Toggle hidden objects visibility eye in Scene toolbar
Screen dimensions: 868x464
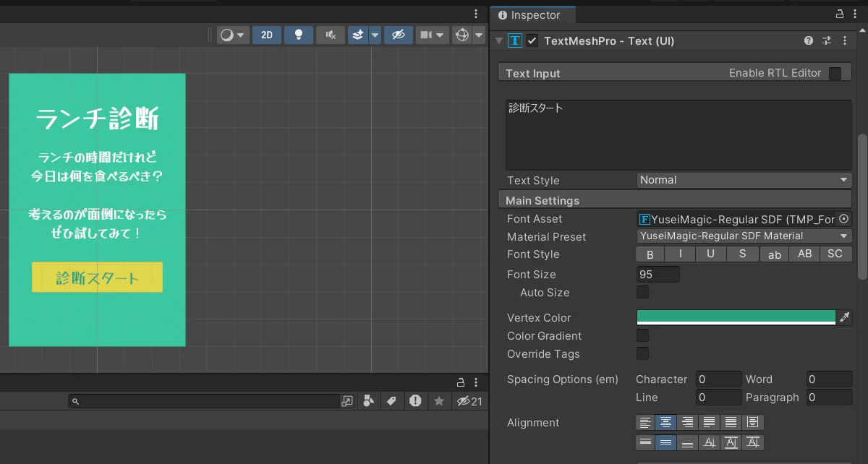click(398, 35)
